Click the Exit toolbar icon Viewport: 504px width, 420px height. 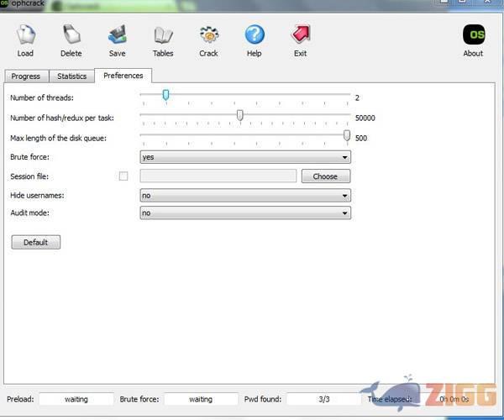[300, 39]
